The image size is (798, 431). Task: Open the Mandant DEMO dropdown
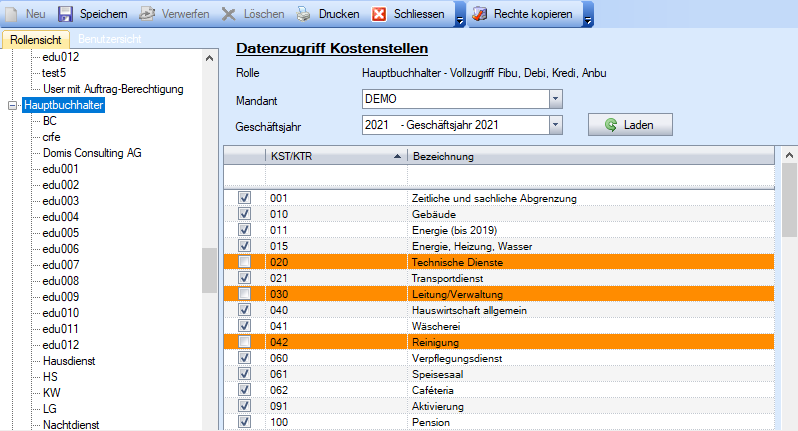(556, 99)
